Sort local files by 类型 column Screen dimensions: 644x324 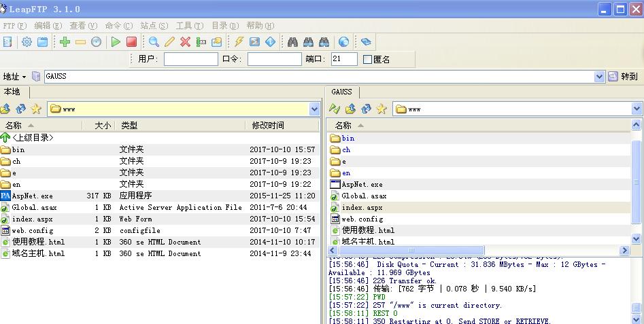point(180,126)
